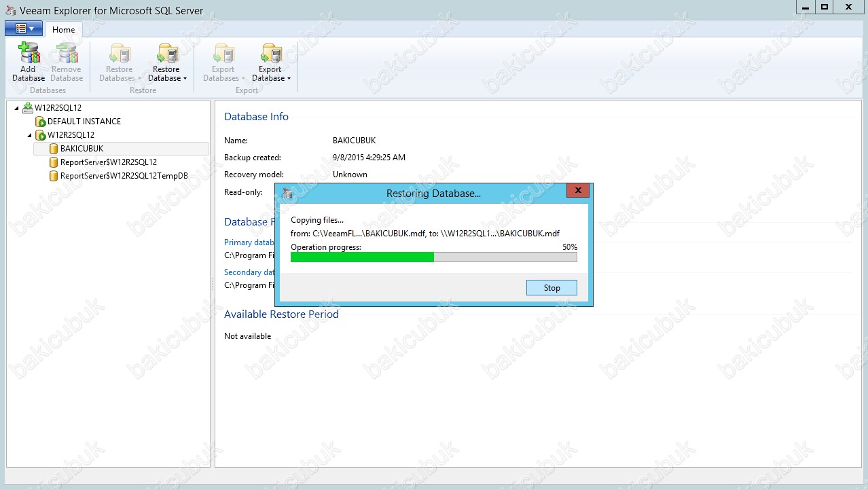Image resolution: width=868 pixels, height=489 pixels.
Task: Click the Restore Database ribbon icon
Action: coord(166,54)
